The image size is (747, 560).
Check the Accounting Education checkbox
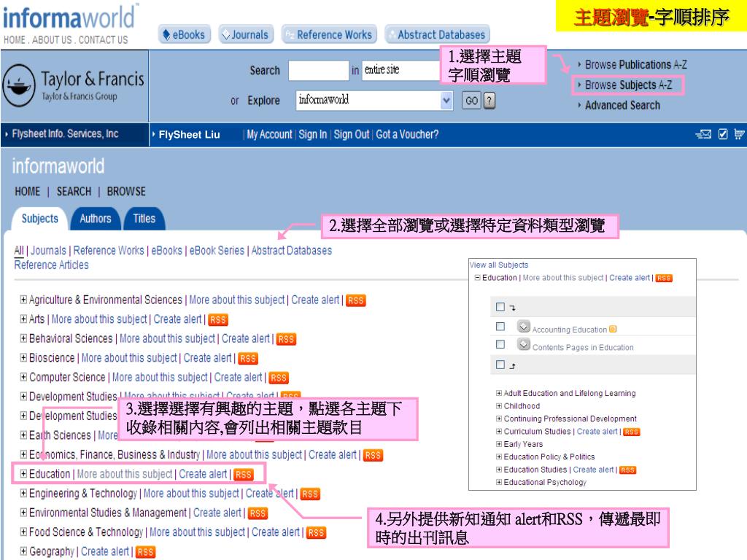500,327
